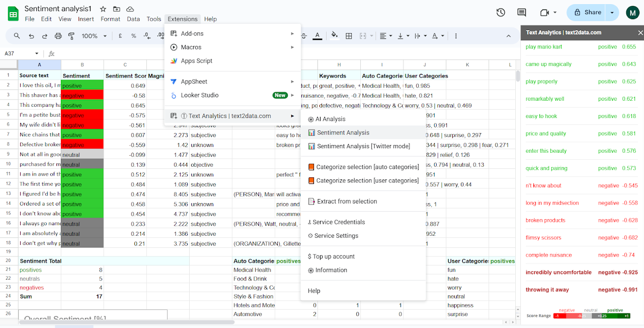Select the paint format tool
This screenshot has width=644, height=328.
click(x=71, y=36)
